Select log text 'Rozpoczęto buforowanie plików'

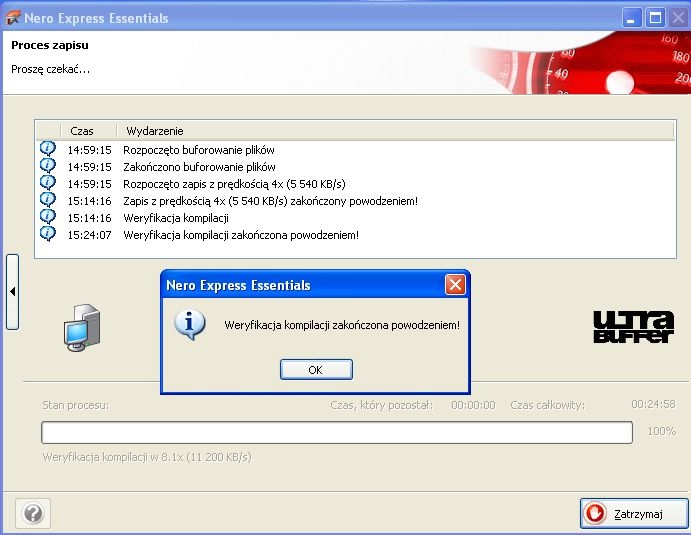tap(199, 150)
